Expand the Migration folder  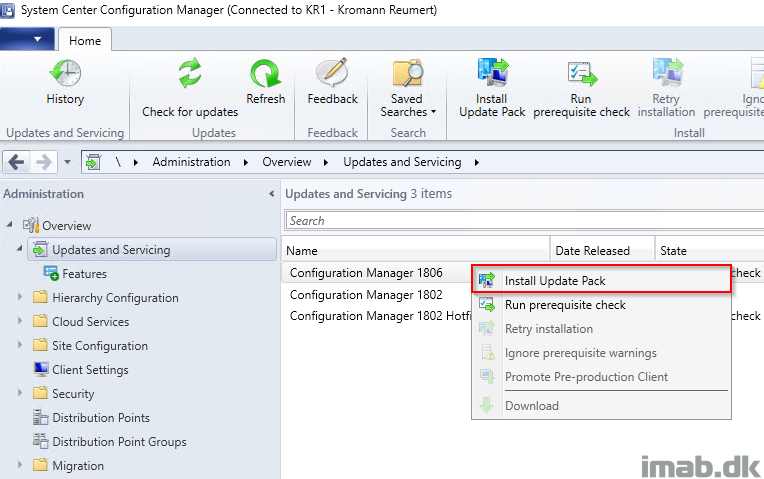20,464
